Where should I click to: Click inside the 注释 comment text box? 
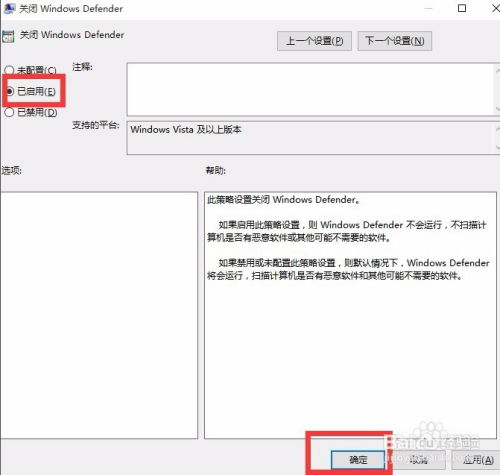[x=310, y=89]
